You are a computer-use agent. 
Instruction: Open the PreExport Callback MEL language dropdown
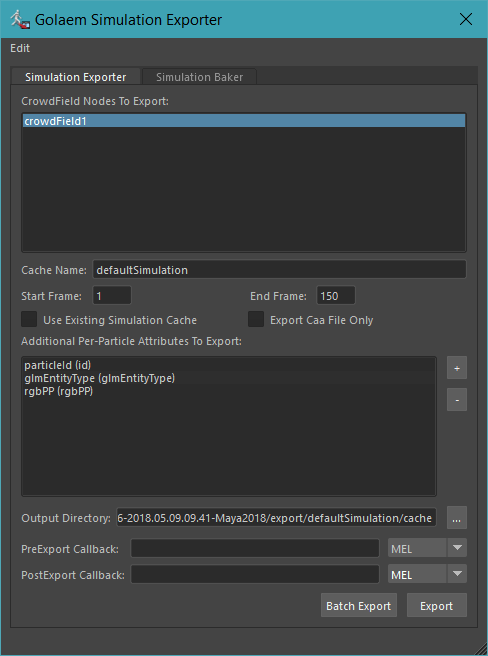(x=427, y=548)
